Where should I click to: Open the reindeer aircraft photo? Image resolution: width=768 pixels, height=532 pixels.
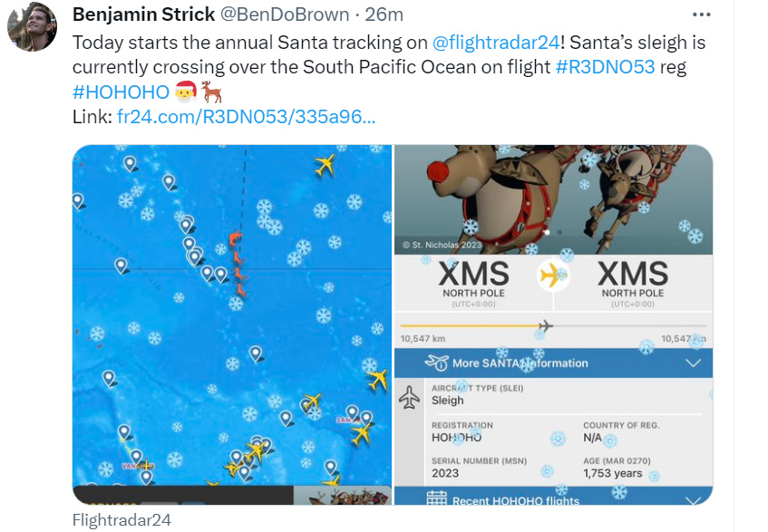[x=553, y=199]
